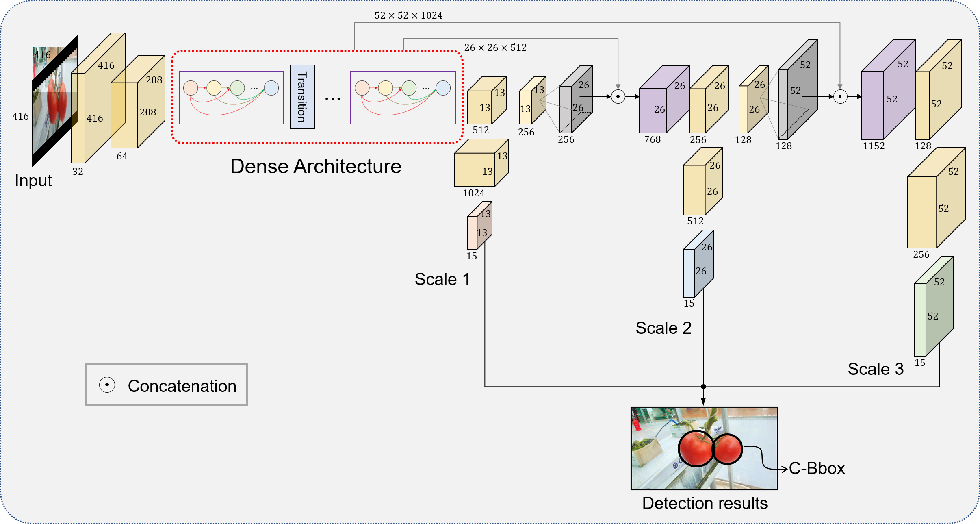The height and width of the screenshot is (524, 980).
Task: Select the 52×52 block labeled 256 above Scale 3
Action: [x=937, y=198]
